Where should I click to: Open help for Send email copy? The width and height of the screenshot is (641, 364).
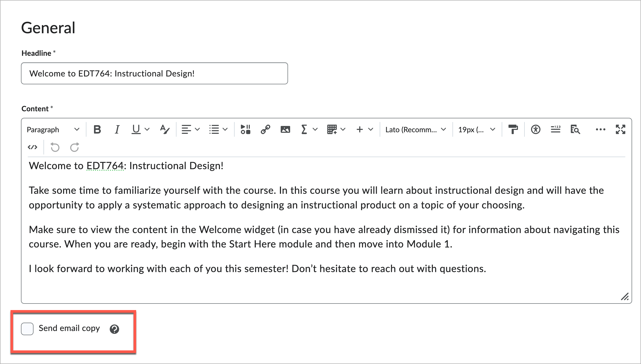click(x=114, y=329)
